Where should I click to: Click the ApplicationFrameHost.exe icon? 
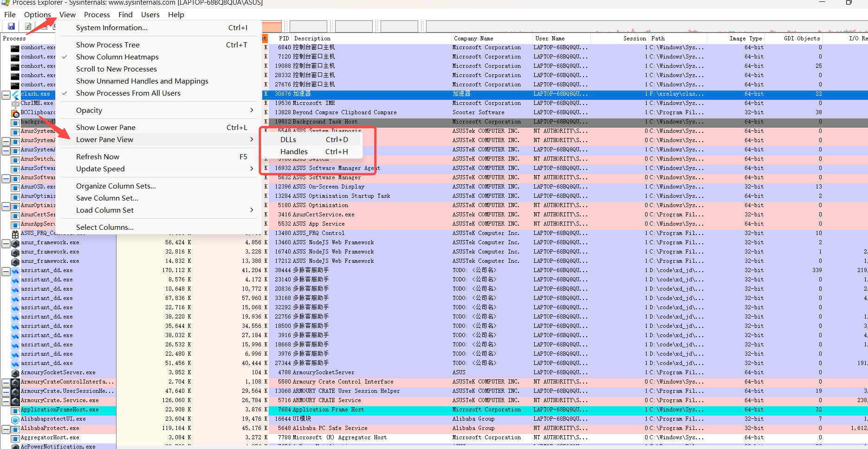pyautogui.click(x=15, y=410)
